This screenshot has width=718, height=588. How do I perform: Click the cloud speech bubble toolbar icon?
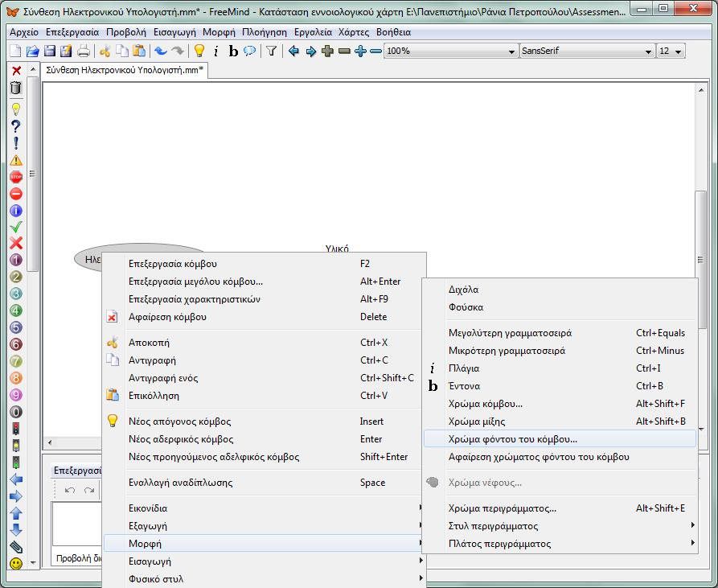click(249, 51)
